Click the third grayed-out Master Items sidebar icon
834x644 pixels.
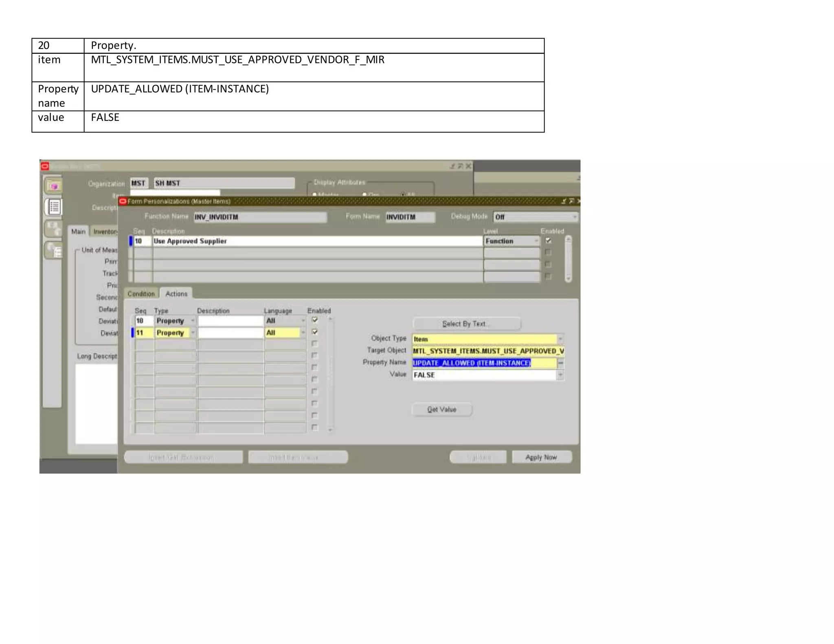[54, 229]
